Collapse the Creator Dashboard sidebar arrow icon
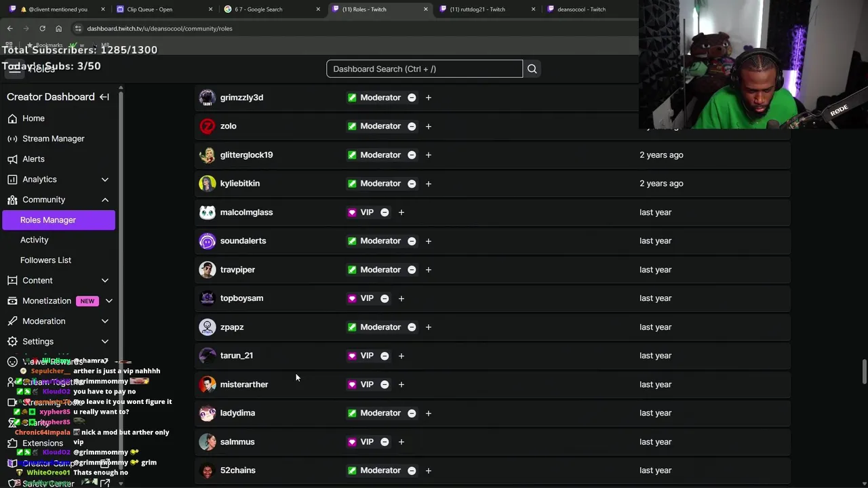868x488 pixels. coord(104,97)
